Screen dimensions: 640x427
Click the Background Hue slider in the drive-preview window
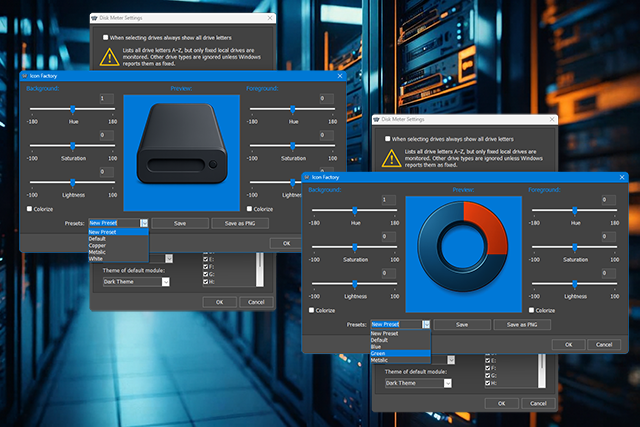point(72,109)
